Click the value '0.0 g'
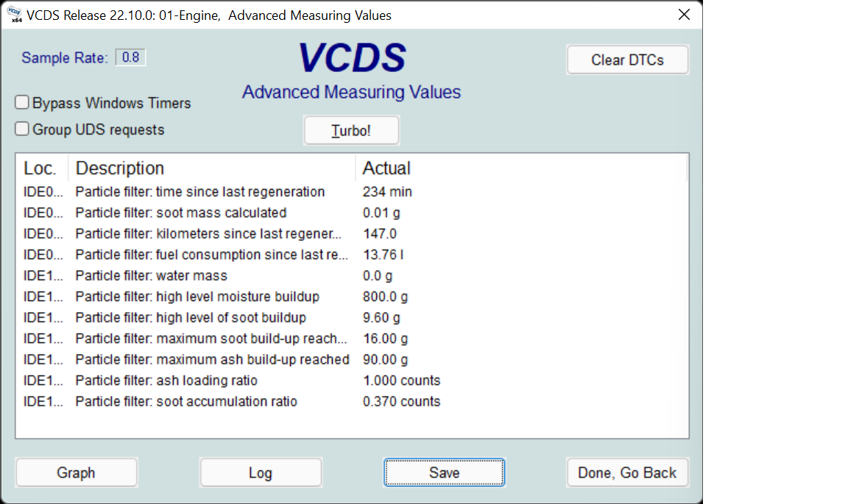Image resolution: width=848 pixels, height=504 pixels. (x=378, y=276)
